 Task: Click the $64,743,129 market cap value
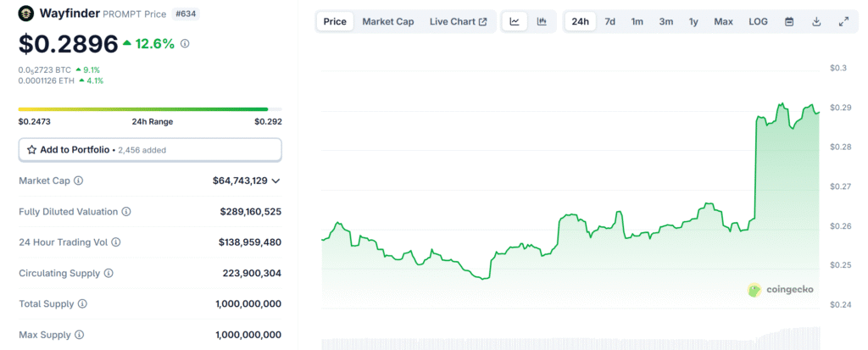tap(240, 181)
